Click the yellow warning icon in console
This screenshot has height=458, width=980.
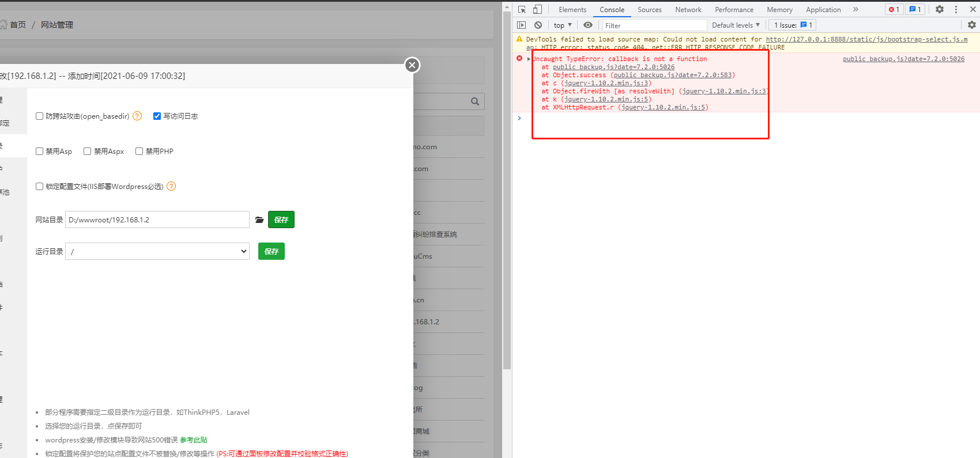click(x=519, y=39)
